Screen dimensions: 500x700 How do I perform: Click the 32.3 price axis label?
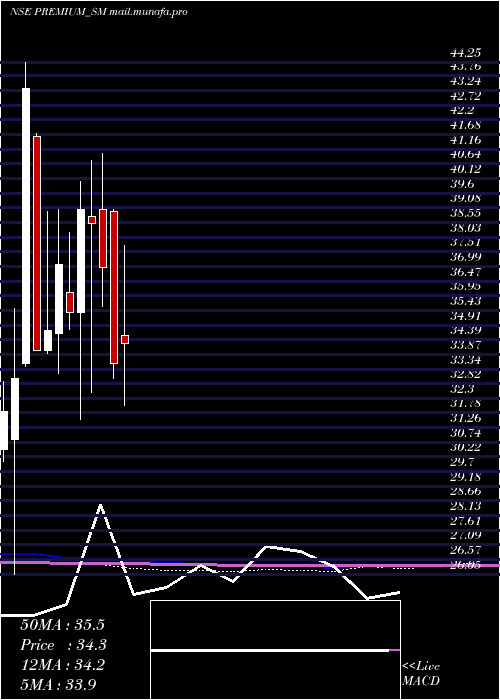pyautogui.click(x=462, y=389)
